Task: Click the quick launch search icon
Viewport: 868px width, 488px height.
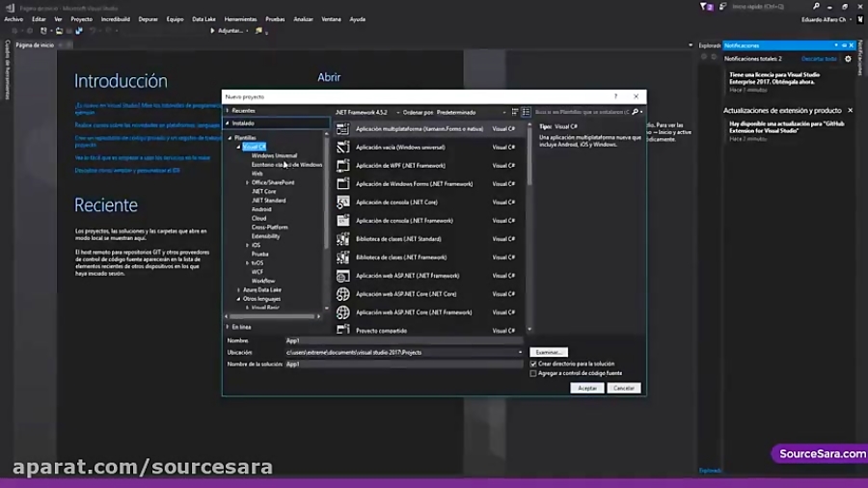Action: point(815,7)
